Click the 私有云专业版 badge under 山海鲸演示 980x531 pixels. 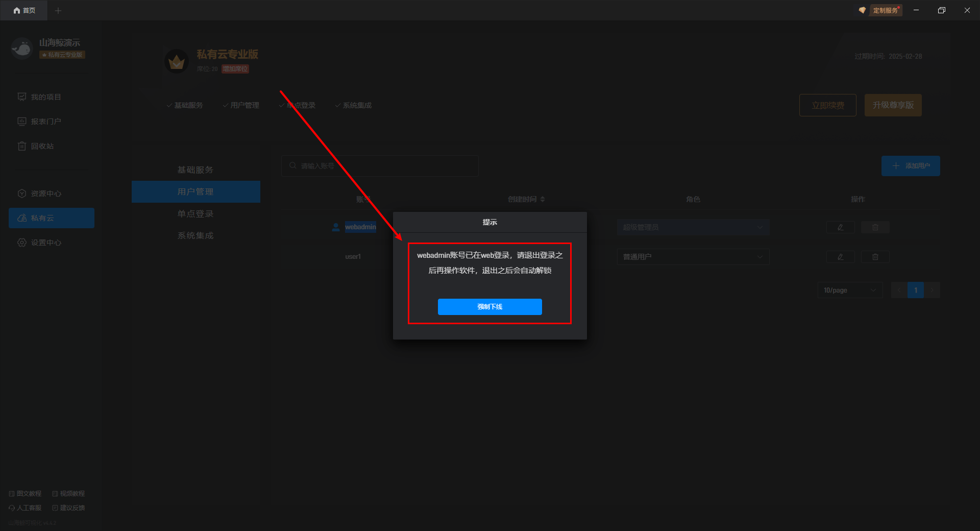[x=62, y=55]
